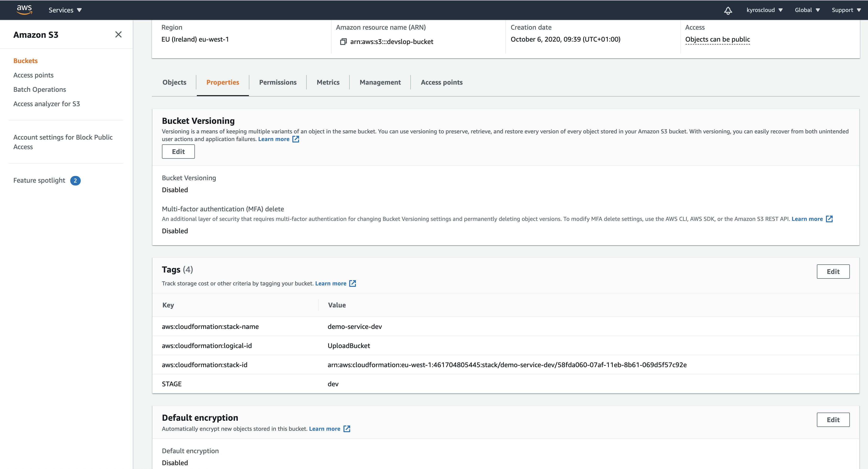Screen dimensions: 868x469
Task: Open external link icon beside MFA delete Learn more
Action: [x=829, y=219]
